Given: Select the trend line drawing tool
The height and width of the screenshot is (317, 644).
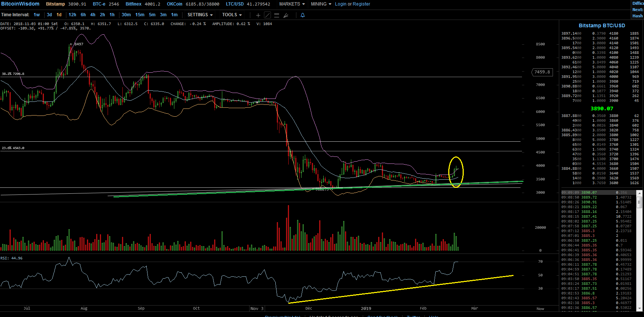Looking at the screenshot, I should tap(268, 15).
